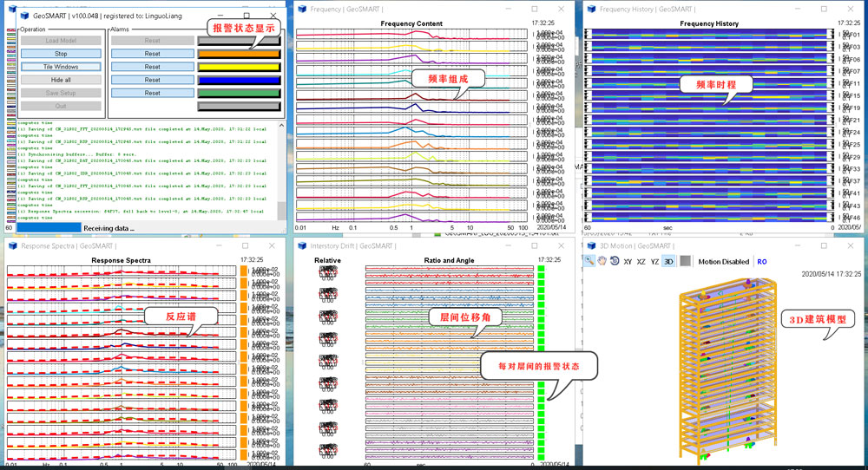Click the Tile Windows button
This screenshot has height=470, width=868.
pos(61,67)
